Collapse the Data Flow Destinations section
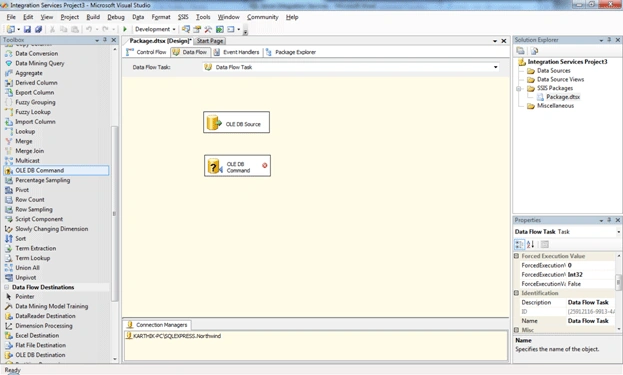The image size is (623, 375). click(7, 287)
